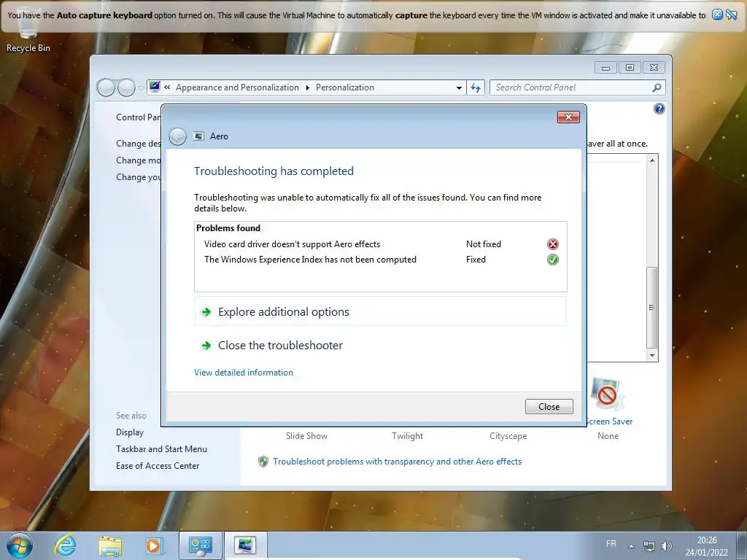Open the clock showing 20:26
747x560 pixels.
(706, 546)
